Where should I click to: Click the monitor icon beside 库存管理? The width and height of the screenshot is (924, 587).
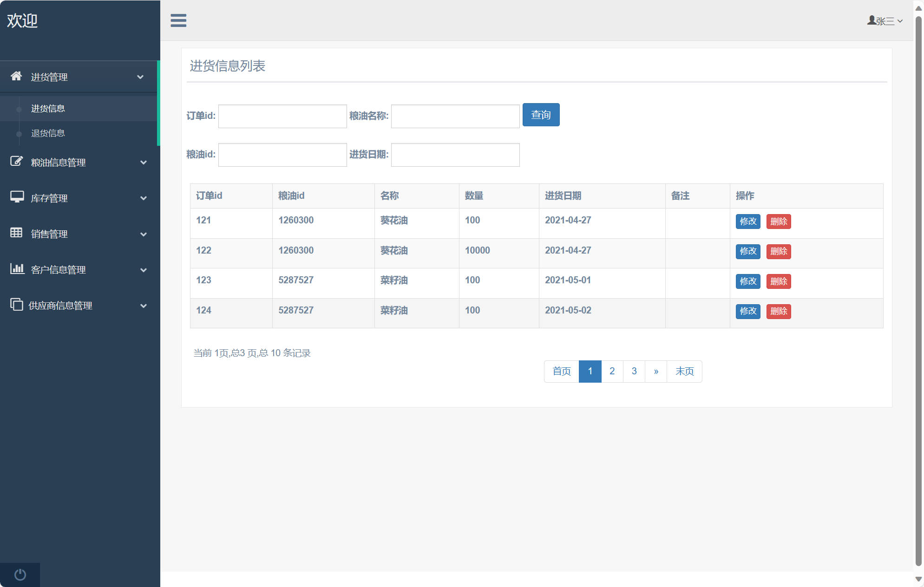coord(17,197)
